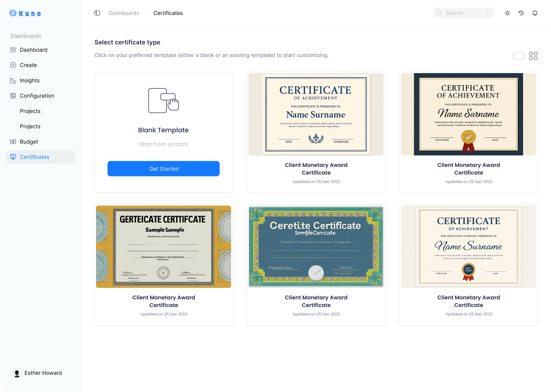This screenshot has width=551, height=392.
Task: Click the Kuno logo icon
Action: (13, 13)
